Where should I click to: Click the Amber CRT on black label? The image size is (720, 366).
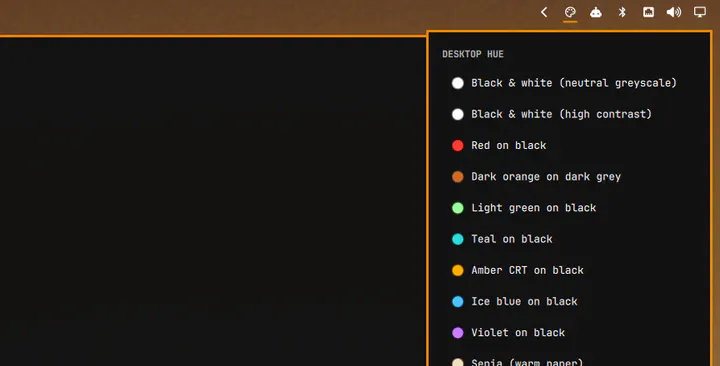(x=527, y=270)
